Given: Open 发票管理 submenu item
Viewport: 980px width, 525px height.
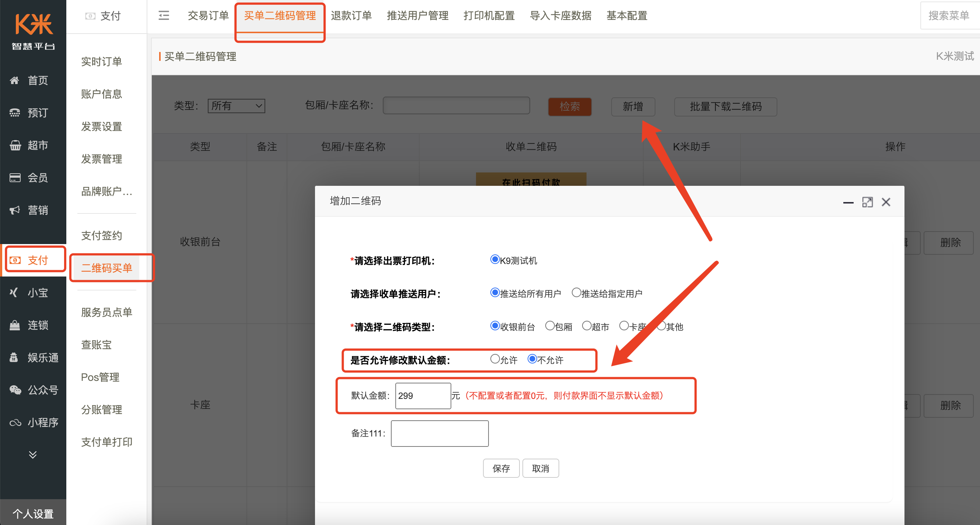Looking at the screenshot, I should coord(102,159).
